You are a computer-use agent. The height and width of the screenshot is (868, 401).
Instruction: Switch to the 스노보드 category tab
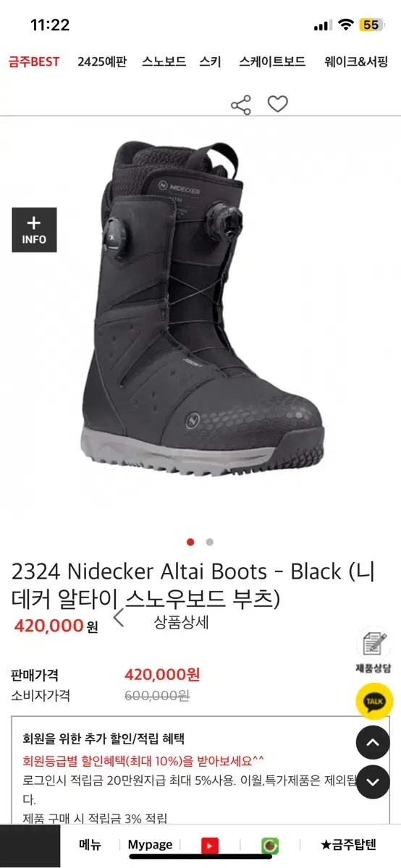pos(164,62)
